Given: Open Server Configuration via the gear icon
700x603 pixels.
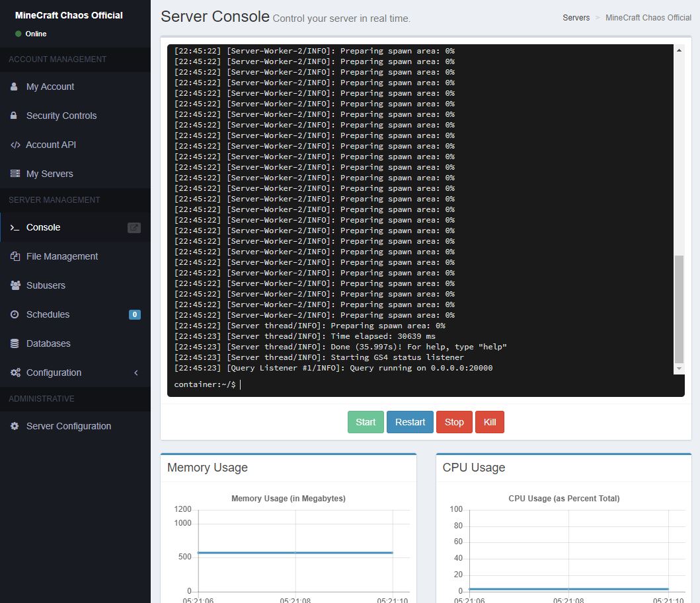Looking at the screenshot, I should tap(15, 426).
